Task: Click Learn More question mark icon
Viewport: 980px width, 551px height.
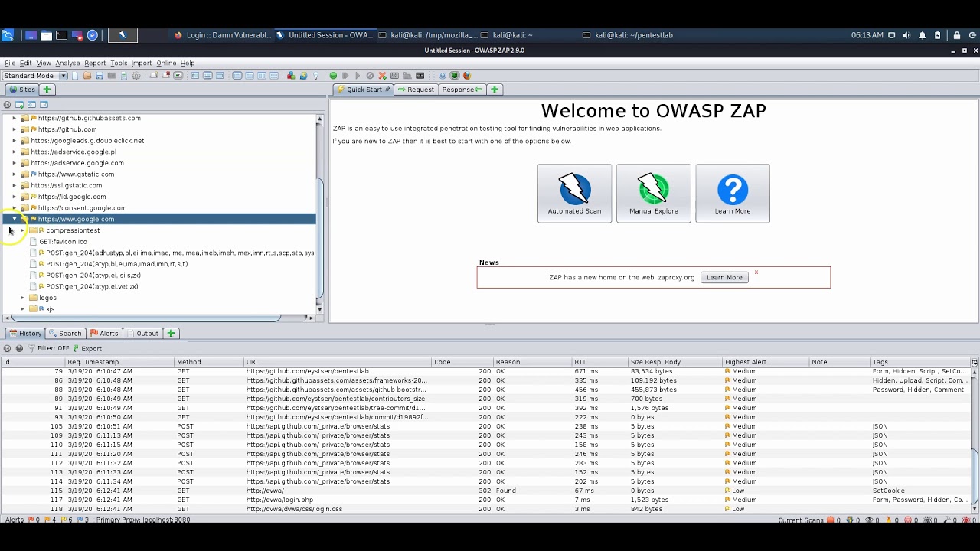Action: pos(733,189)
